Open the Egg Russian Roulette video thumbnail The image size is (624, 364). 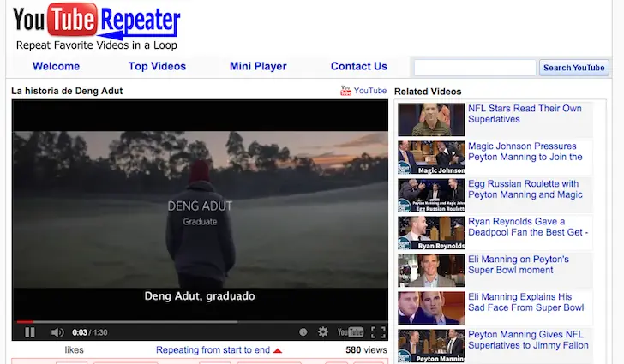431,195
